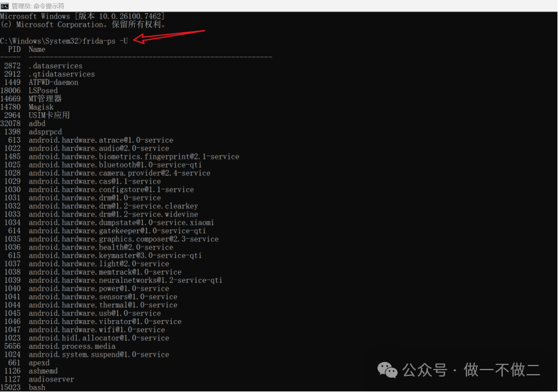Click the drm@1.2-service.clearkey entry
558x392 pixels.
click(113, 206)
